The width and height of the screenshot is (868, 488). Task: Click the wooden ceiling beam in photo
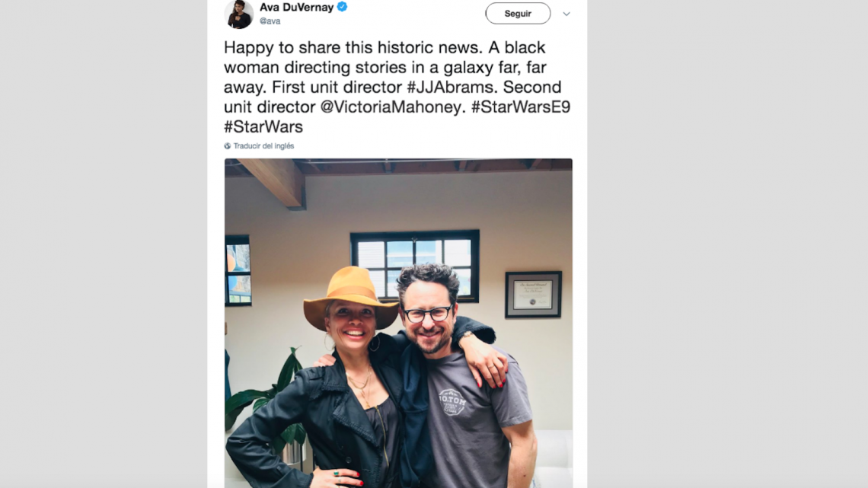pyautogui.click(x=273, y=182)
